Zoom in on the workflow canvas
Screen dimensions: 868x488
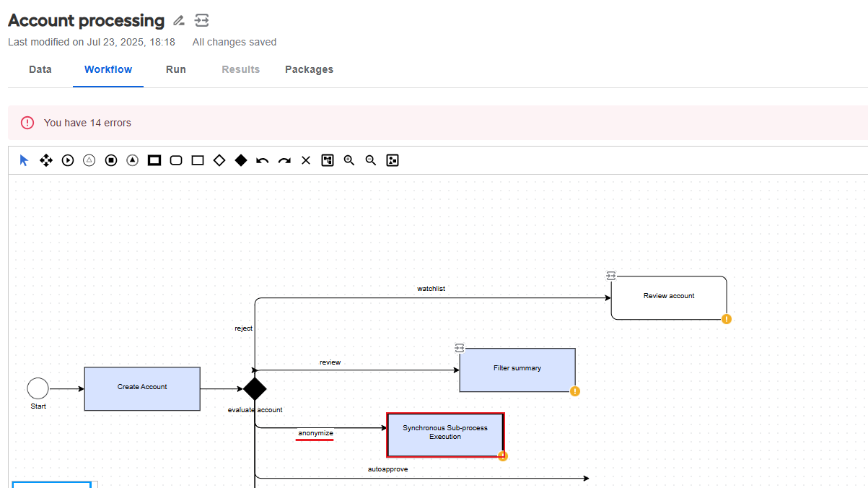[x=349, y=160]
